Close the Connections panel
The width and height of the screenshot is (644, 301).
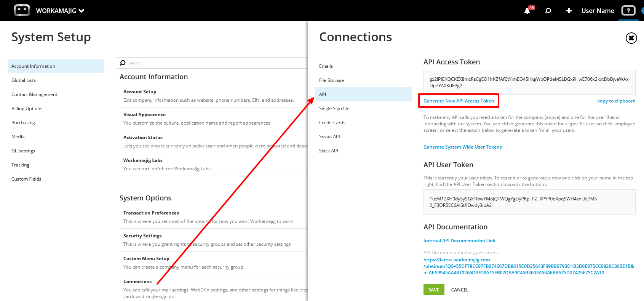[x=631, y=38]
